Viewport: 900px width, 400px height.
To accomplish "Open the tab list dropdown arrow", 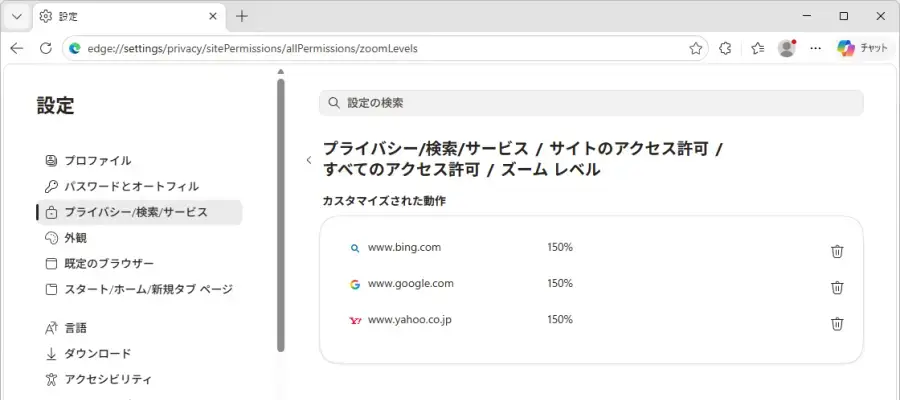I will point(17,17).
